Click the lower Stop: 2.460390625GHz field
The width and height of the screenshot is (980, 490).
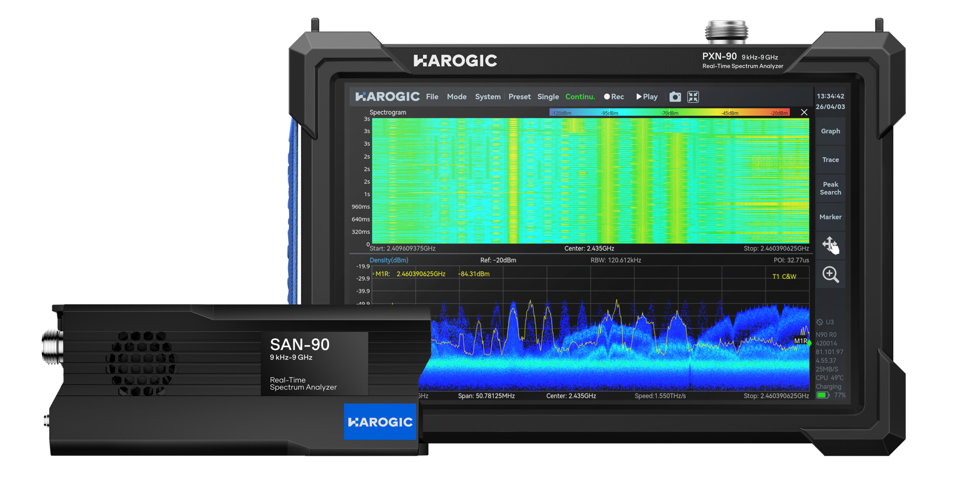coord(776,395)
